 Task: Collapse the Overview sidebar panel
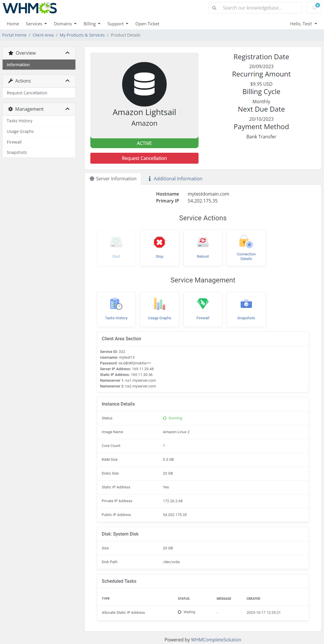click(x=67, y=53)
